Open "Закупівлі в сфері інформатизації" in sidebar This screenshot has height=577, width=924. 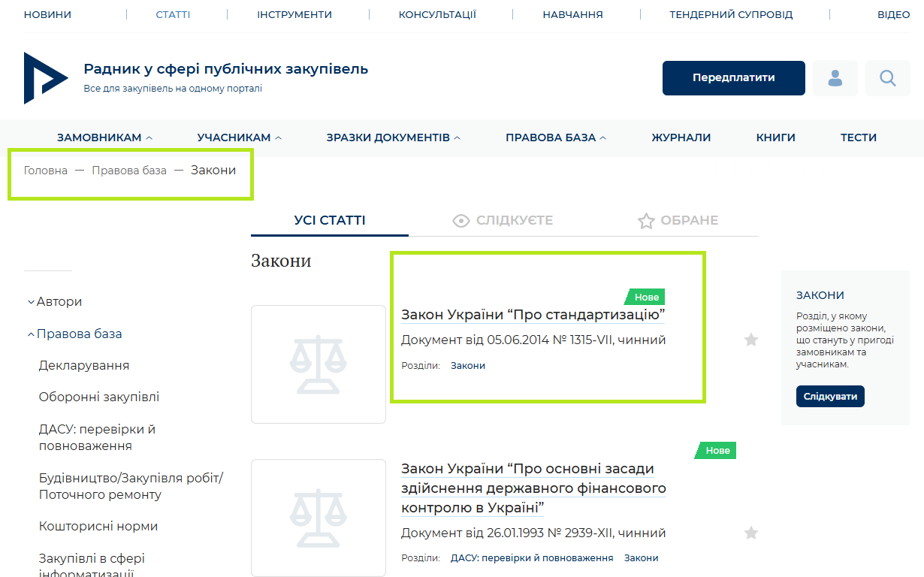(92, 566)
